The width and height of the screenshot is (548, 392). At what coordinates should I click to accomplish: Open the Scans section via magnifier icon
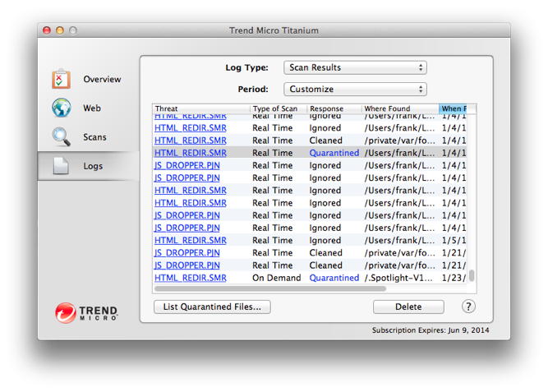[61, 136]
